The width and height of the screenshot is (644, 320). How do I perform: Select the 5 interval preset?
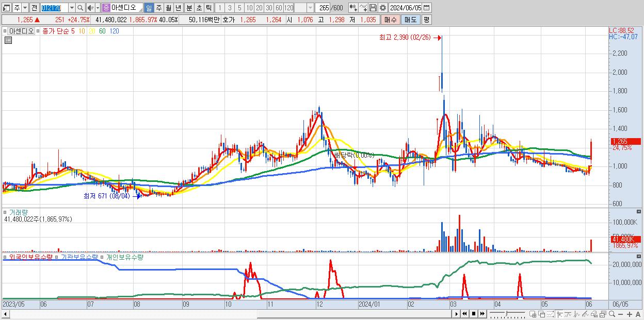(x=239, y=8)
